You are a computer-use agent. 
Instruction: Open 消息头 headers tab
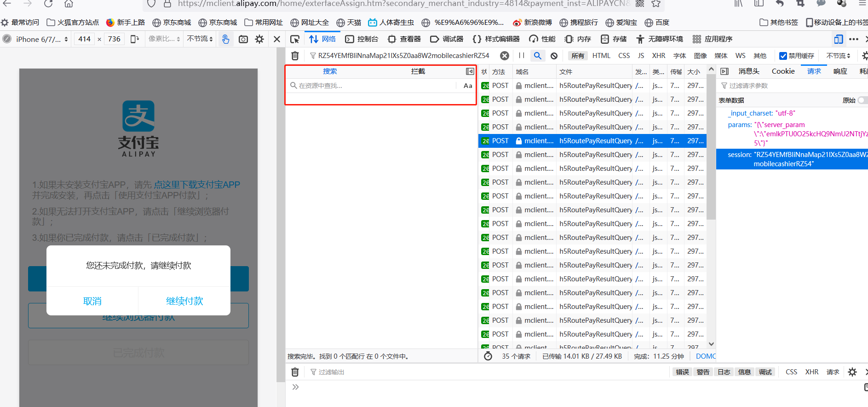pyautogui.click(x=749, y=71)
